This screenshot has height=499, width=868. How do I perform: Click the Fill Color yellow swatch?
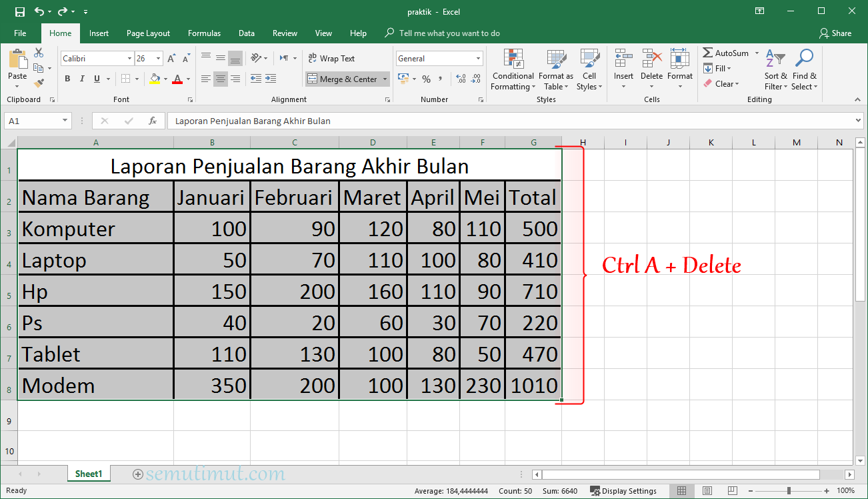(155, 79)
